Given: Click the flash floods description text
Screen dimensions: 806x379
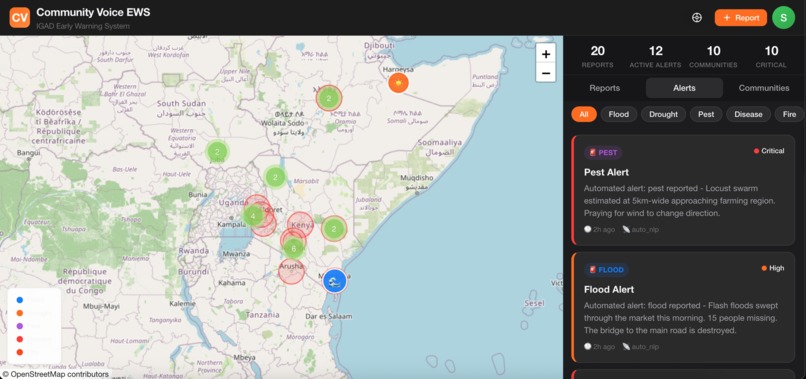Looking at the screenshot, I should pos(681,318).
